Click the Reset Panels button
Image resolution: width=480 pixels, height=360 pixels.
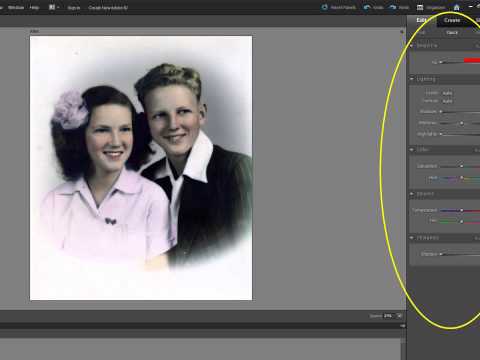338,7
